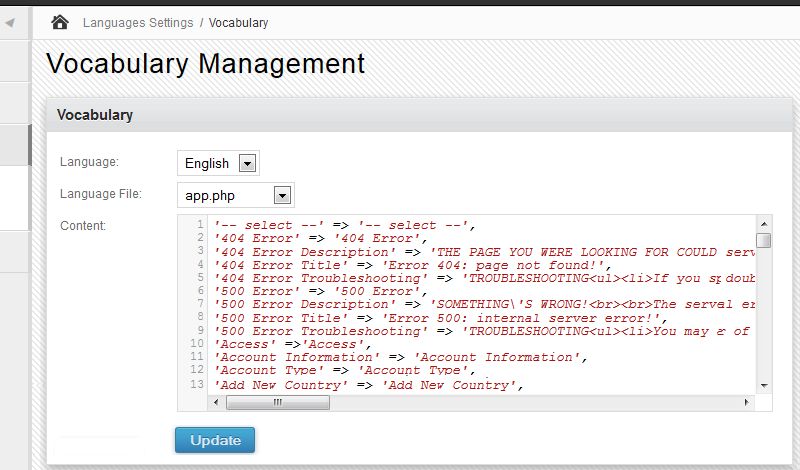Click the horizontal scrollbar's left arrow

pyautogui.click(x=216, y=402)
